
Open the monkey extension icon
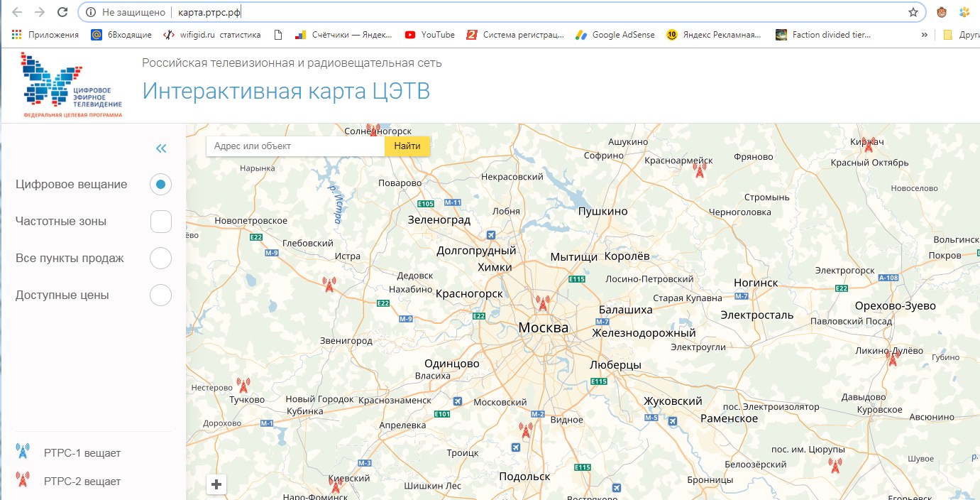click(x=942, y=12)
